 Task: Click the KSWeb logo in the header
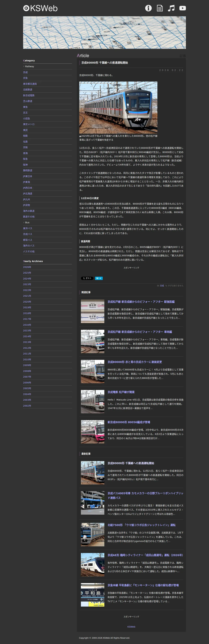pos(40,8)
